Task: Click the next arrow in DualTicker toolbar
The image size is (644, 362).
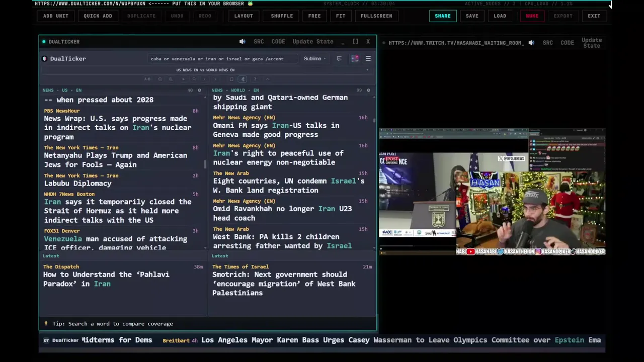Action: tap(215, 79)
